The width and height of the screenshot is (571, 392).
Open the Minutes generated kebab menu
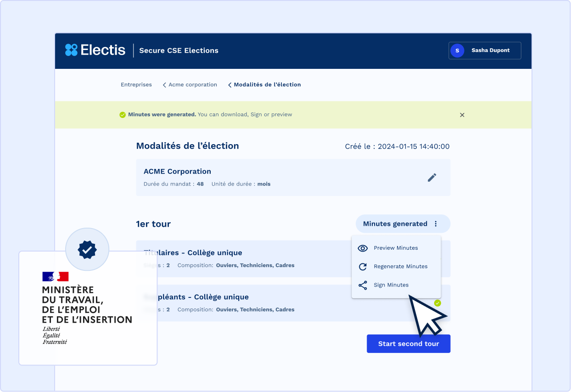coord(436,224)
